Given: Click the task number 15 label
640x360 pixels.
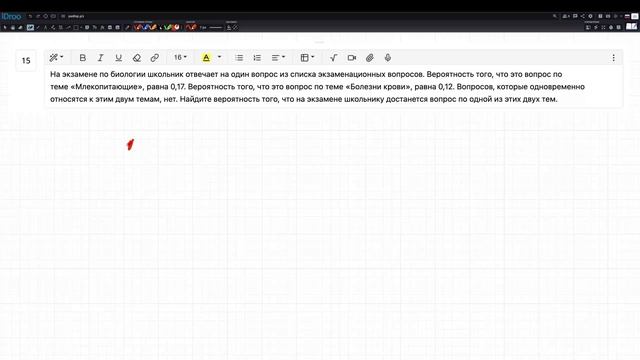Looking at the screenshot, I should [26, 60].
